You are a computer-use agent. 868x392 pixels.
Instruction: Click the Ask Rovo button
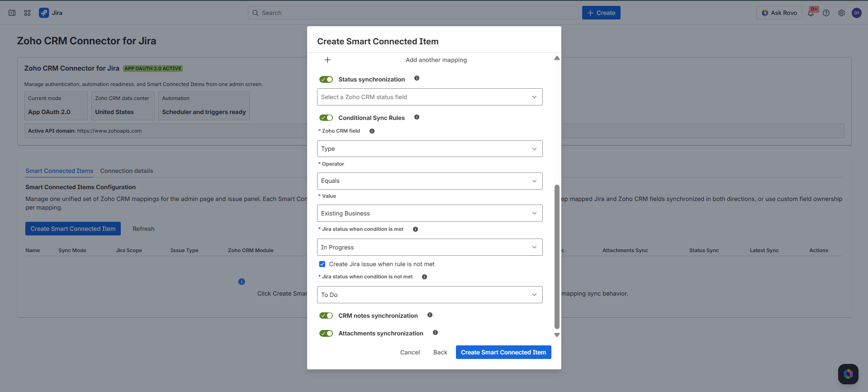[779, 13]
